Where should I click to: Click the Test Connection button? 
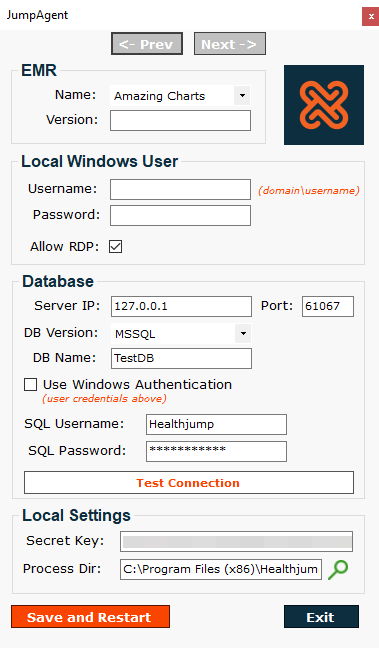(189, 483)
